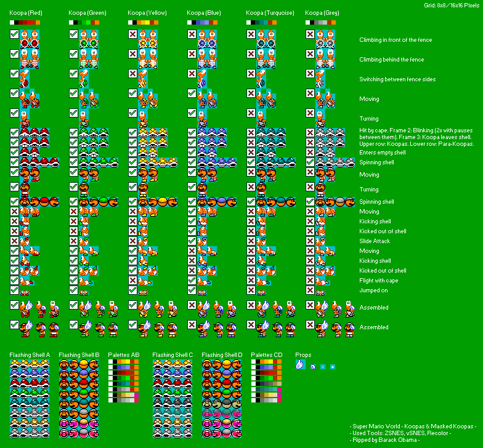Image resolution: width=483 pixels, height=448 pixels.
Task: Click the top yellow row in Palettes AB
Action: (x=123, y=362)
